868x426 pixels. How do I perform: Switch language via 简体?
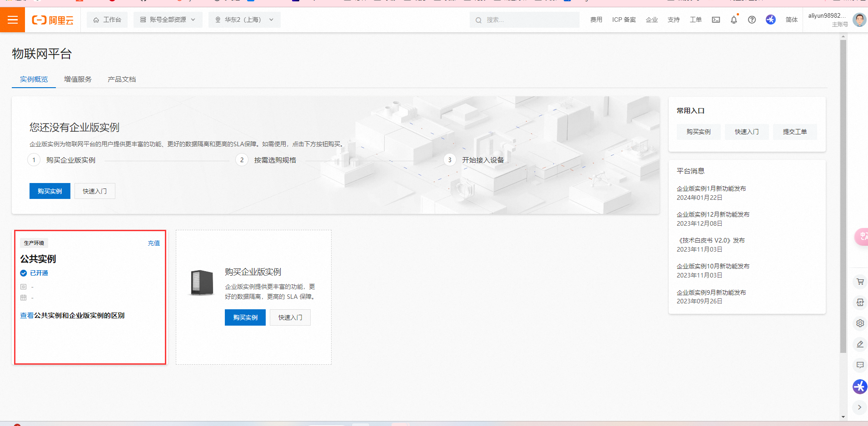coord(791,20)
